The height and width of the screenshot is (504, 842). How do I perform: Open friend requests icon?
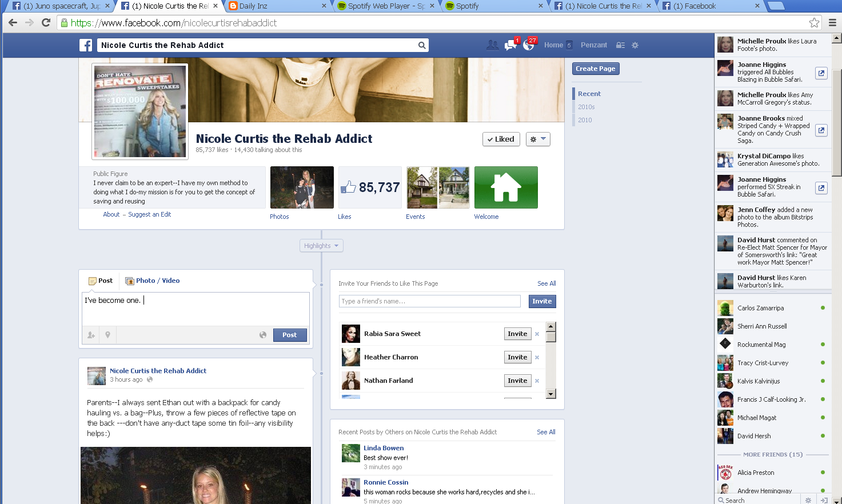coord(492,45)
